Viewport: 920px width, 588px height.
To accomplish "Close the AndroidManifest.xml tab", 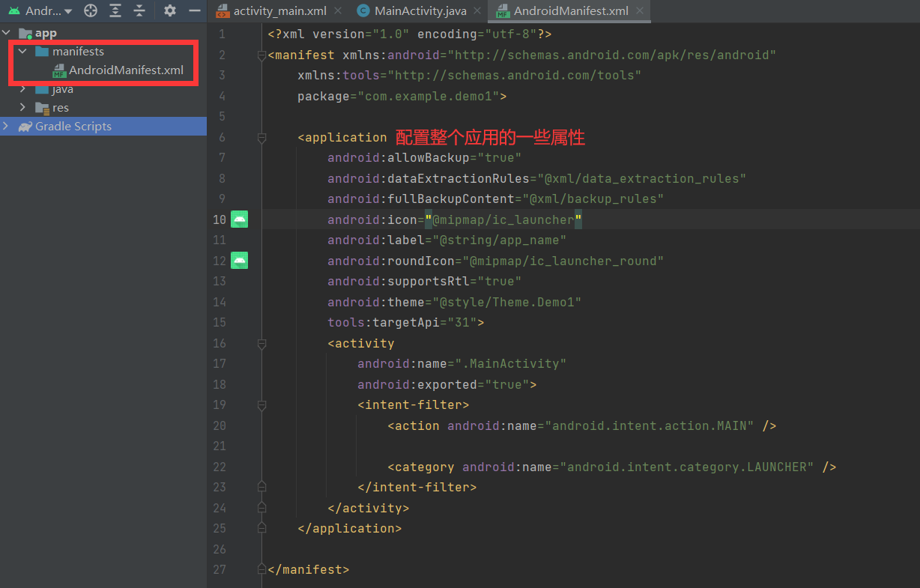I will click(640, 11).
